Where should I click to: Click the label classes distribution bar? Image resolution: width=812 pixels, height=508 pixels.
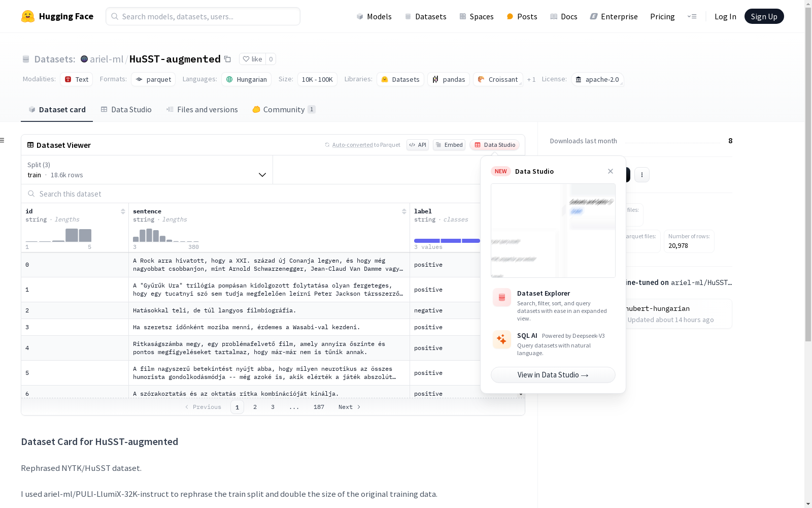tap(447, 241)
